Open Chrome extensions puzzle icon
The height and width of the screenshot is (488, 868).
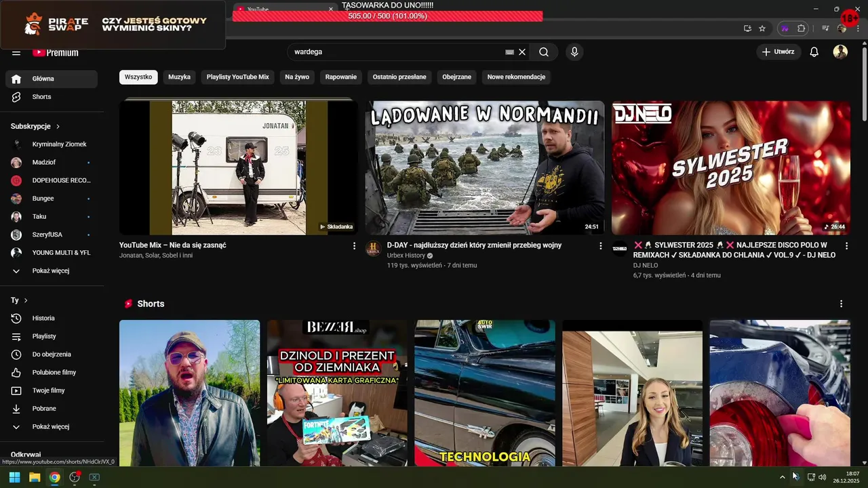(801, 28)
